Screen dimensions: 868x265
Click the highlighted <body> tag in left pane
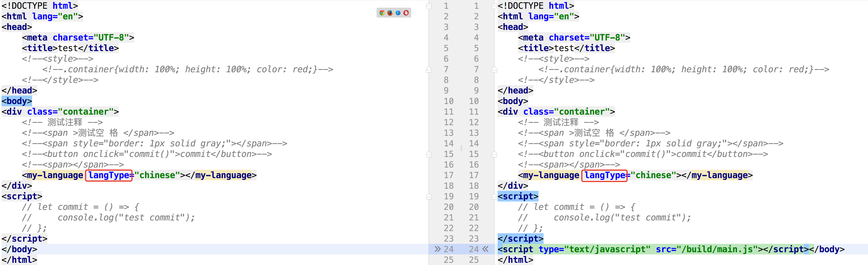pyautogui.click(x=17, y=101)
